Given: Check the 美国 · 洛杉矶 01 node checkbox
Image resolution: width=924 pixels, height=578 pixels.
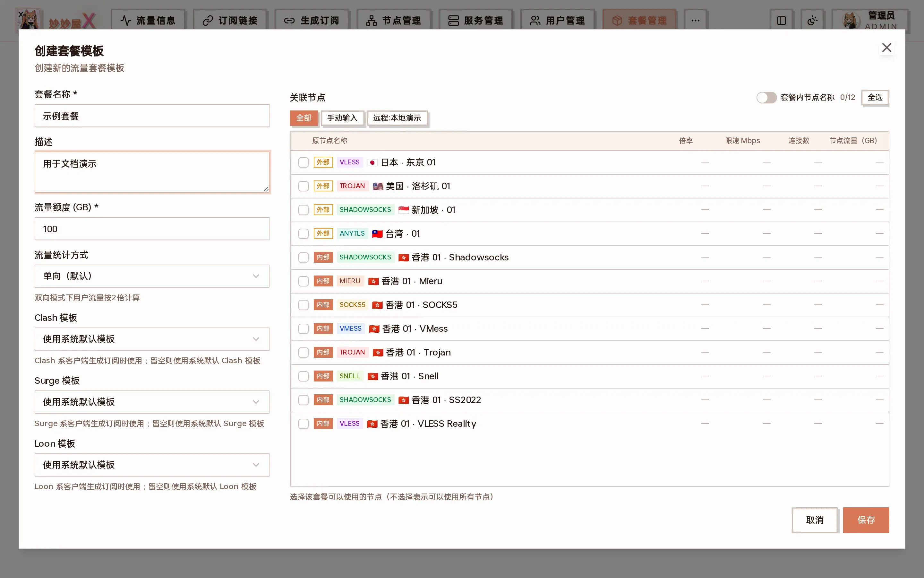Looking at the screenshot, I should tap(303, 186).
